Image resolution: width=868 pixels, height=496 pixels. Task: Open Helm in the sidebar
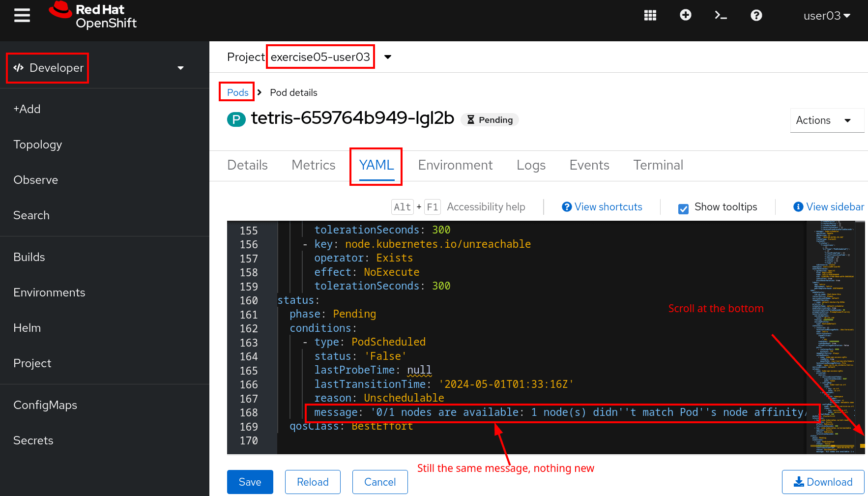tap(27, 328)
